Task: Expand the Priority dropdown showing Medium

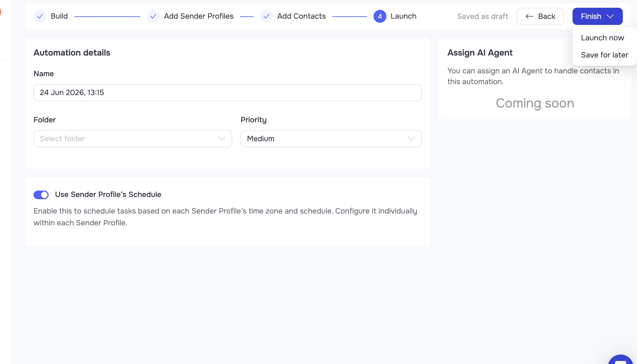Action: (x=331, y=138)
